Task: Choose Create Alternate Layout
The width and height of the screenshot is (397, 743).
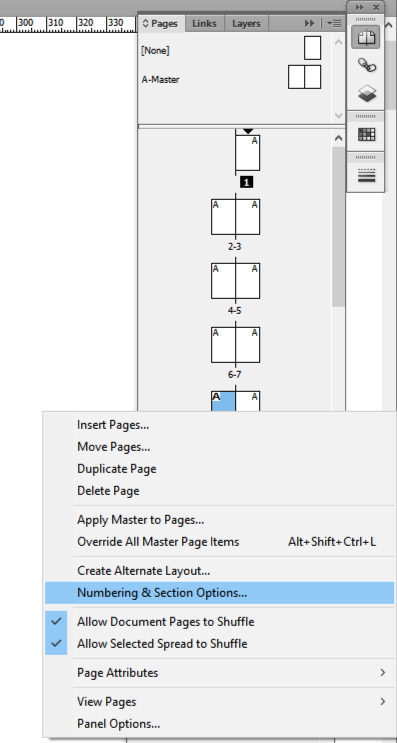Action: click(x=220, y=571)
